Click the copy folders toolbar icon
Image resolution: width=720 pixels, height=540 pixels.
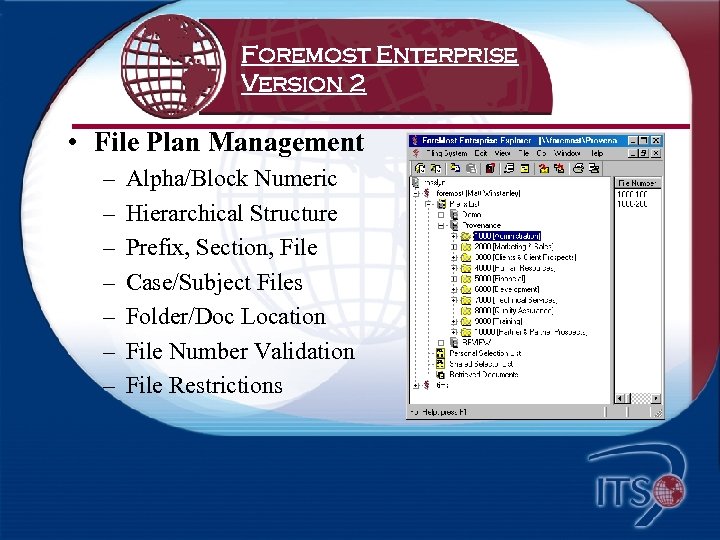point(455,169)
